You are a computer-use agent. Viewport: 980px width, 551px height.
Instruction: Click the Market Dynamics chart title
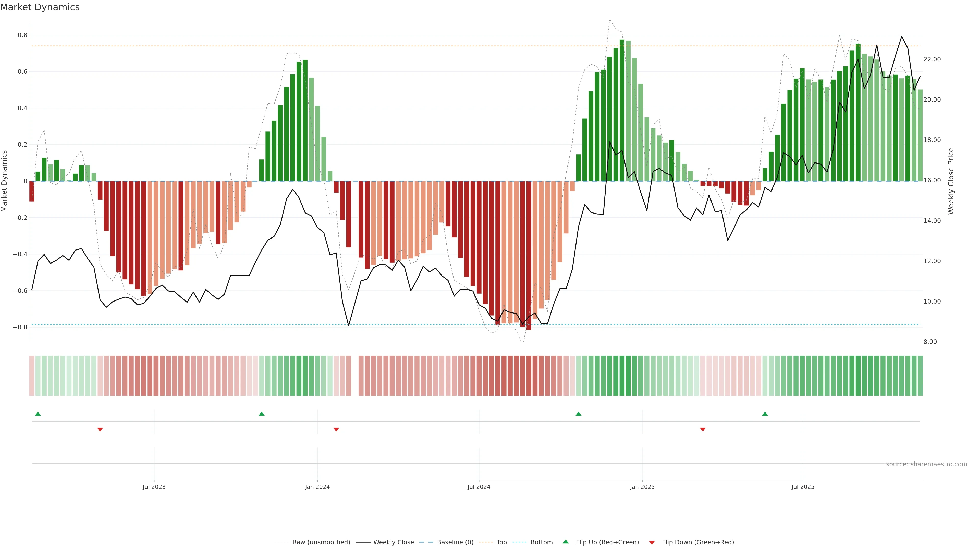tap(40, 7)
